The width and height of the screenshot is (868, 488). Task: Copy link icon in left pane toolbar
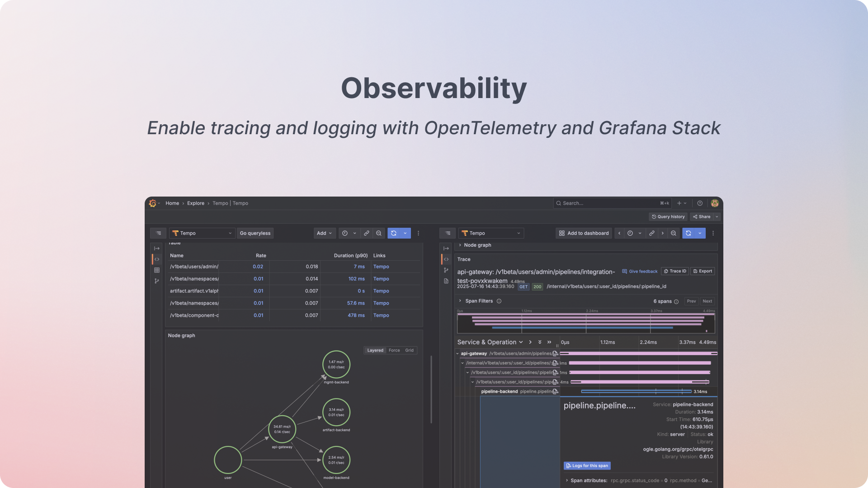click(x=367, y=233)
